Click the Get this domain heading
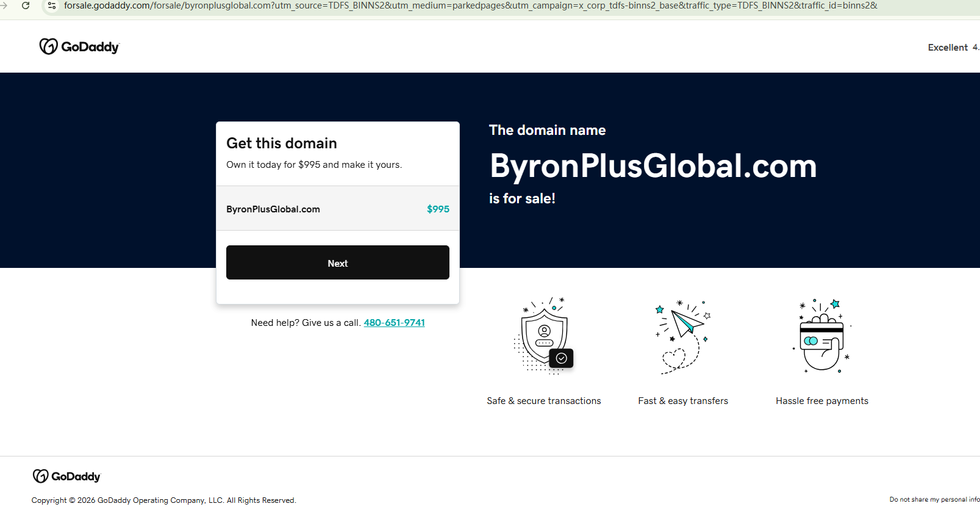Image resolution: width=980 pixels, height=523 pixels. pos(282,143)
